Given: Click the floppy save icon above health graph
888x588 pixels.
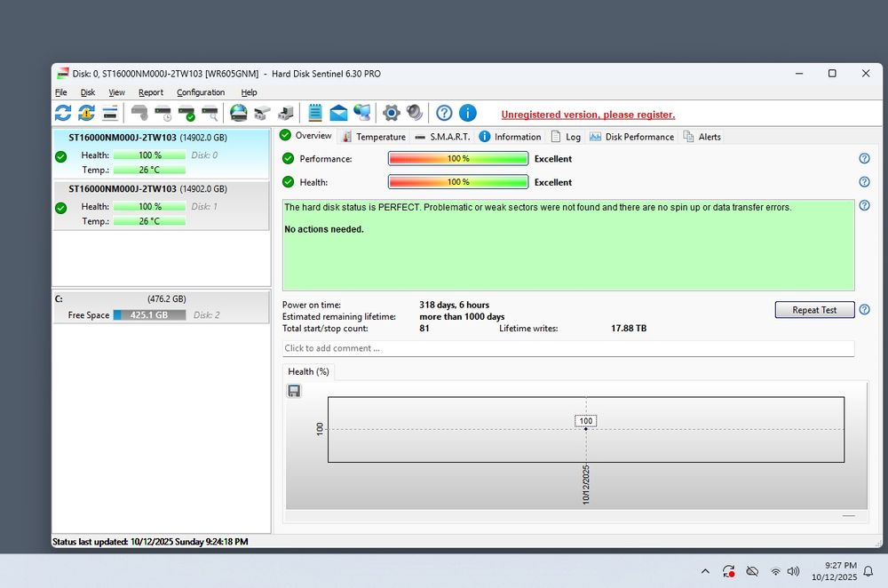Looking at the screenshot, I should (x=294, y=391).
